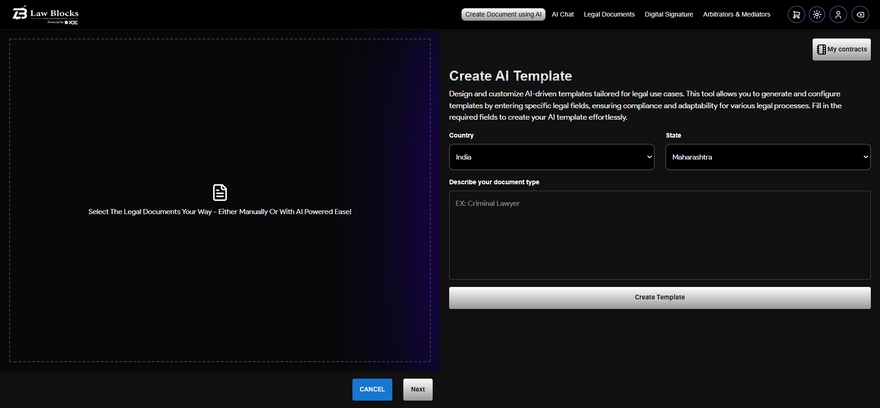Go to Legal Documents

click(609, 15)
